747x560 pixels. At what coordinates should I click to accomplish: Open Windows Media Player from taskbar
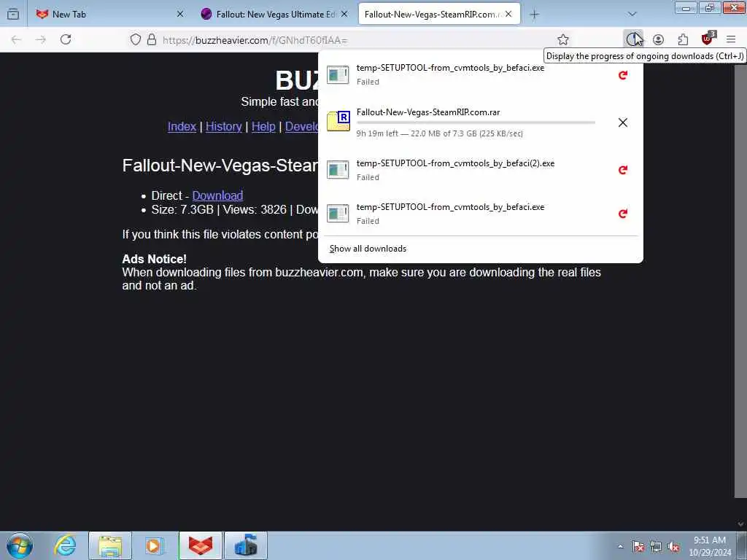pyautogui.click(x=155, y=545)
